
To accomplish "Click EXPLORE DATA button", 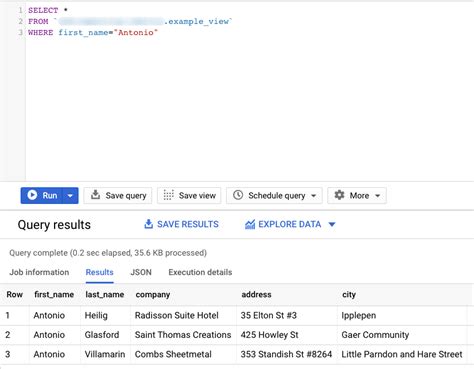I will click(x=290, y=224).
